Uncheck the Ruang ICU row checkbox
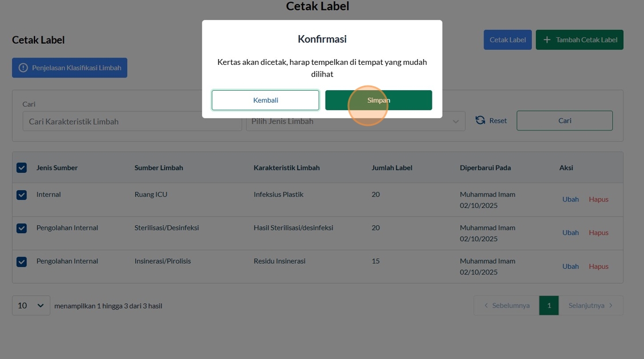Screen dimensions: 644x359 point(22,195)
